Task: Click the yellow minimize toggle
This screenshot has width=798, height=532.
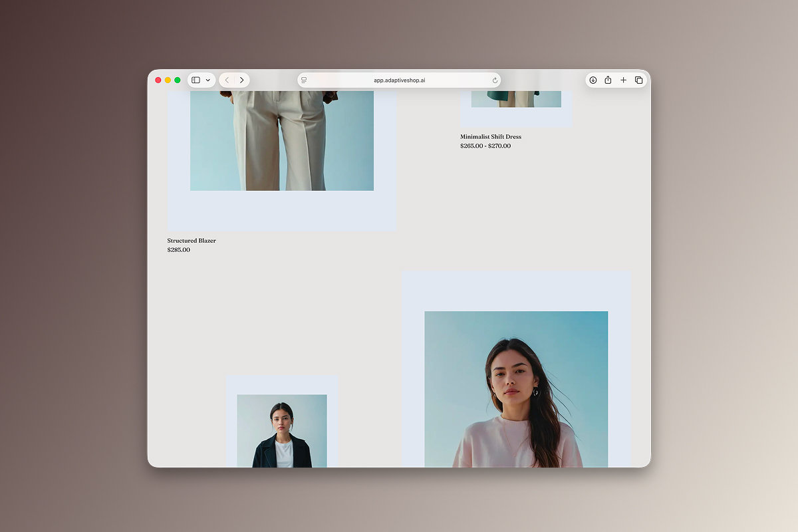Action: (167, 79)
